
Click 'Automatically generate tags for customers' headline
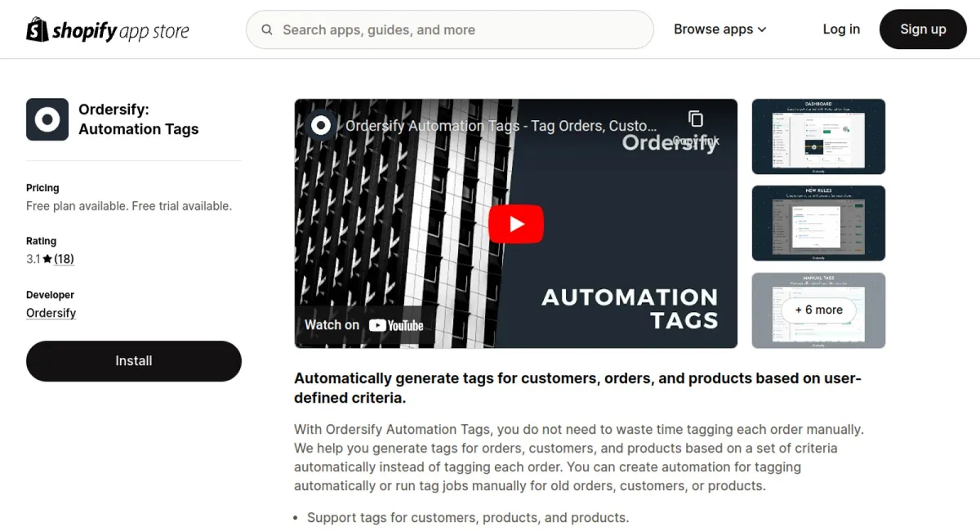(x=577, y=388)
